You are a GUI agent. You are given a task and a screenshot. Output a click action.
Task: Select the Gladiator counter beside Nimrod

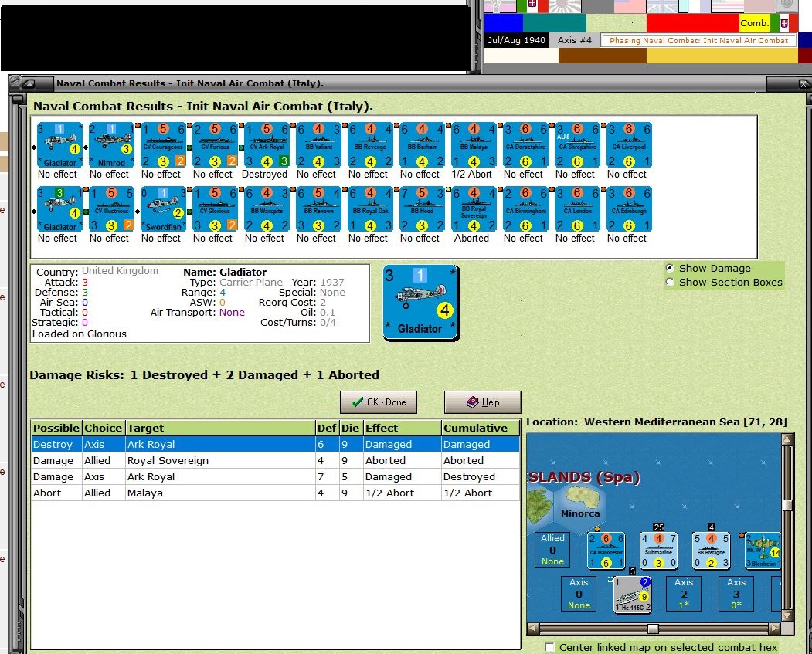click(x=59, y=144)
